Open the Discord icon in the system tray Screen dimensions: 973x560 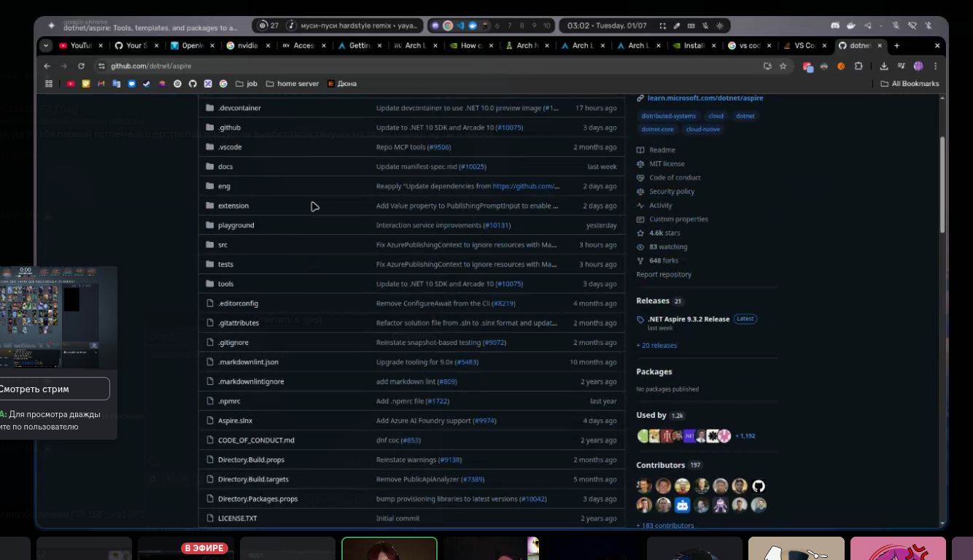pyautogui.click(x=835, y=26)
